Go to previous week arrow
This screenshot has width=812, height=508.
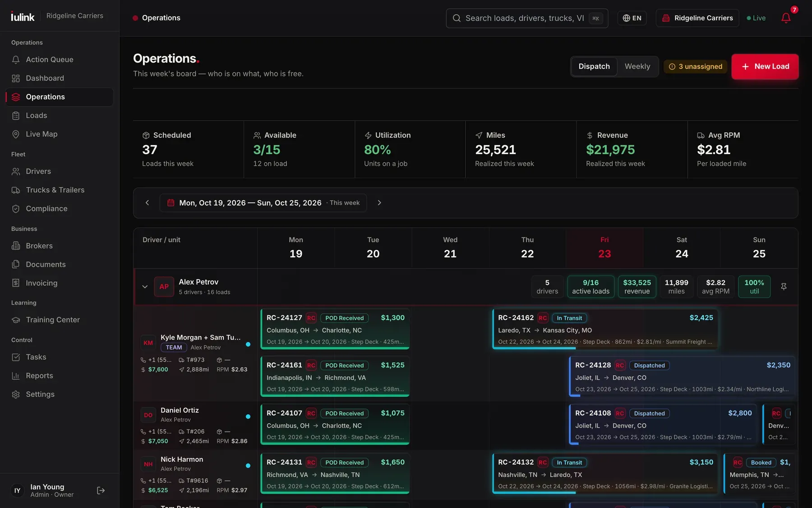[x=147, y=203]
